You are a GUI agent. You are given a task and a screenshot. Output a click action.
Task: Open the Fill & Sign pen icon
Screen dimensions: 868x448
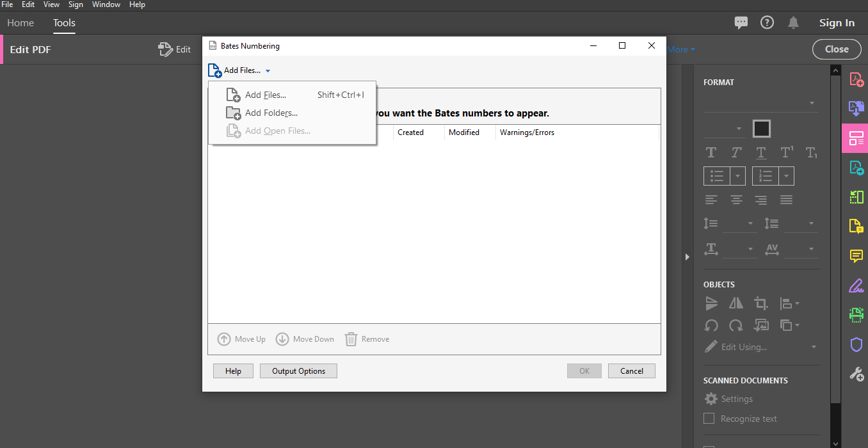(x=856, y=285)
